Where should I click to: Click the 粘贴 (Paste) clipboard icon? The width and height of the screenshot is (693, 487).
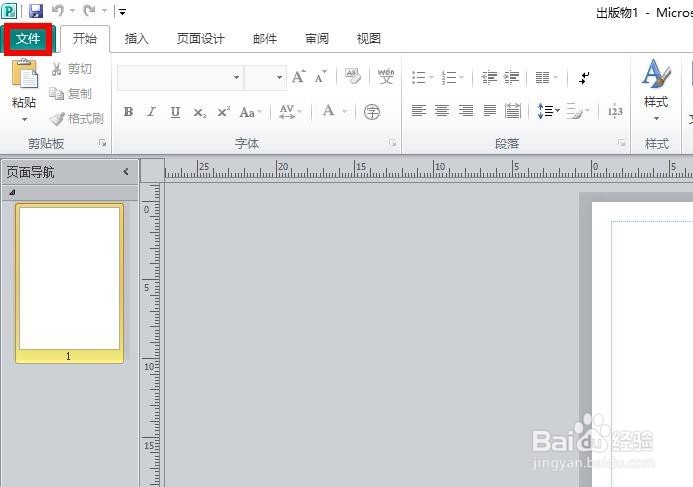(x=24, y=73)
